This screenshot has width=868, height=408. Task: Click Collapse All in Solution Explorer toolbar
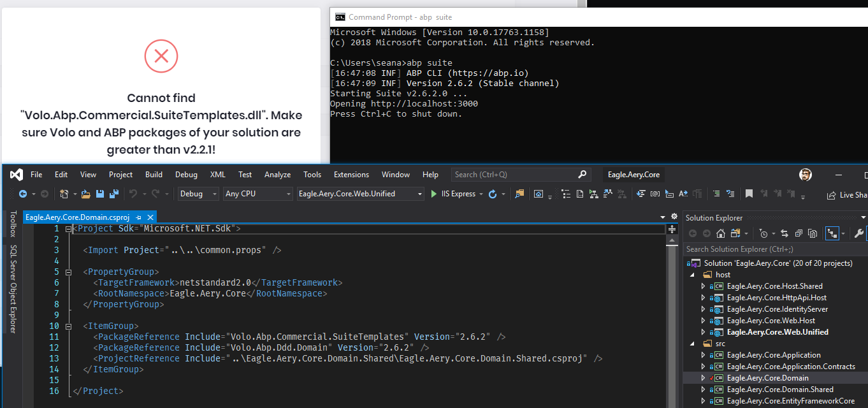click(798, 233)
